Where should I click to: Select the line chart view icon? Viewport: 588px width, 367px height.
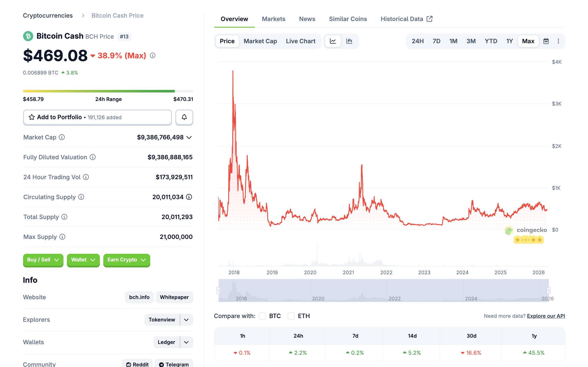[x=333, y=41]
